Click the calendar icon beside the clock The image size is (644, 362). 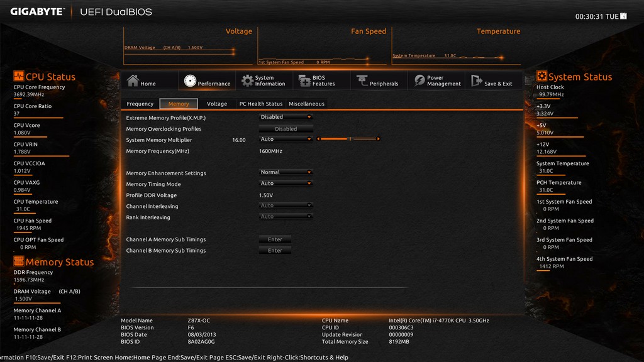pos(623,16)
